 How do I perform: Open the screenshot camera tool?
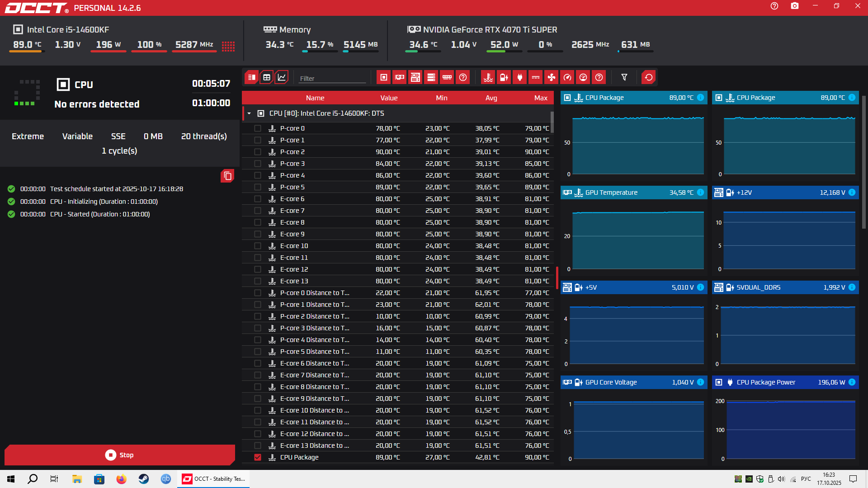tap(794, 6)
